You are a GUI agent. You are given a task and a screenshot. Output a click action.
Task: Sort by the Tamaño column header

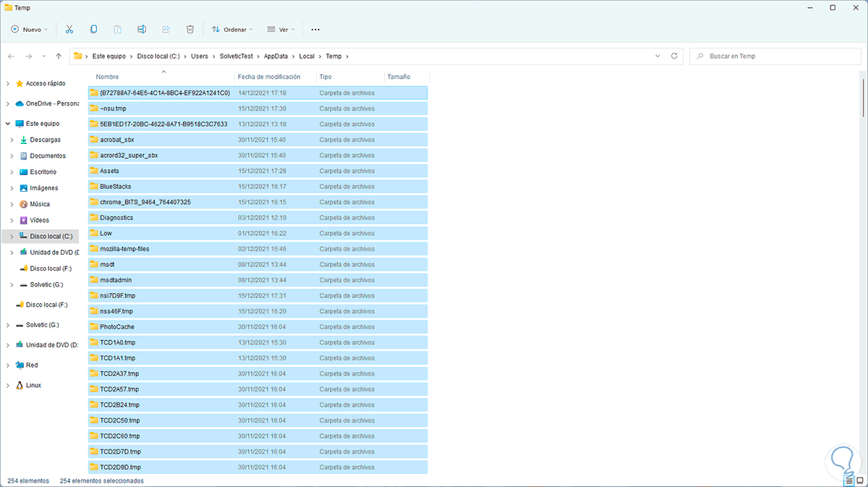coord(399,77)
